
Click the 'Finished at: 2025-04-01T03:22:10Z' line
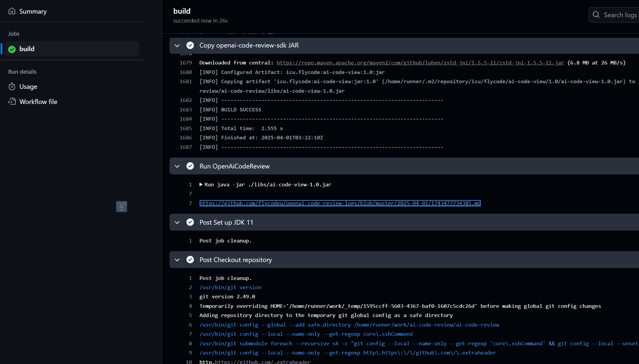[261, 138]
